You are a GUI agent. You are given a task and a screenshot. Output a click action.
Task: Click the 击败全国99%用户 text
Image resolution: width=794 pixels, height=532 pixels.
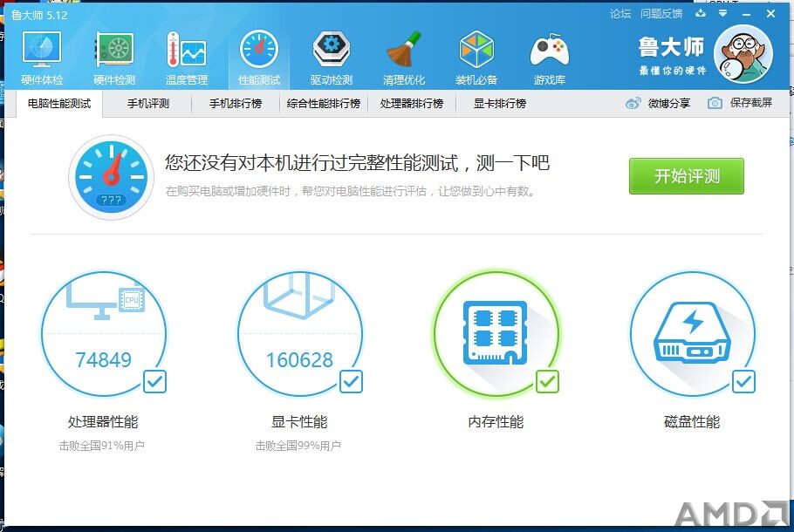tap(298, 446)
